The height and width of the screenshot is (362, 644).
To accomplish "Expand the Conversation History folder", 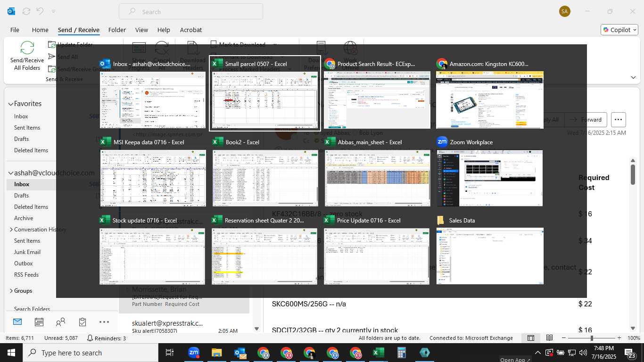I will click(x=11, y=230).
